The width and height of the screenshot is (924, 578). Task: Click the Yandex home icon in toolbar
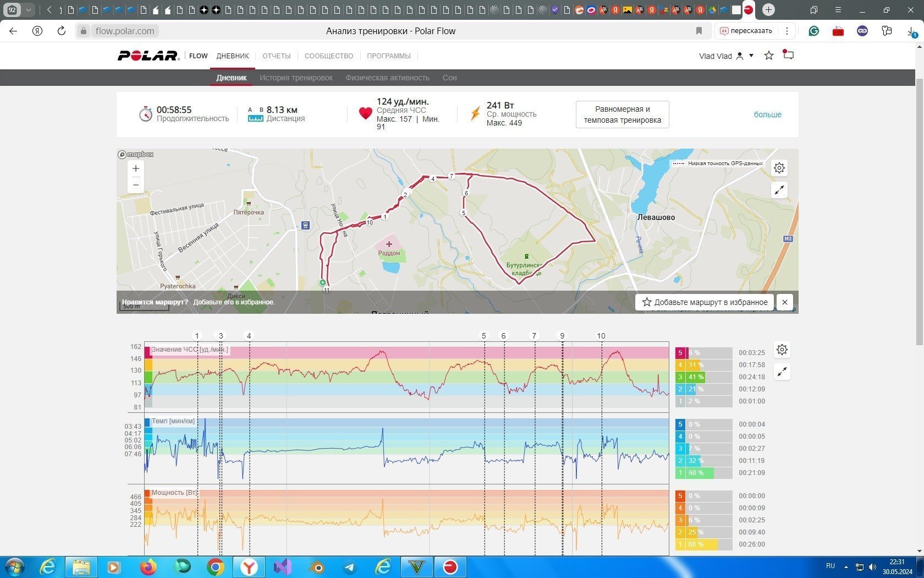click(x=37, y=31)
